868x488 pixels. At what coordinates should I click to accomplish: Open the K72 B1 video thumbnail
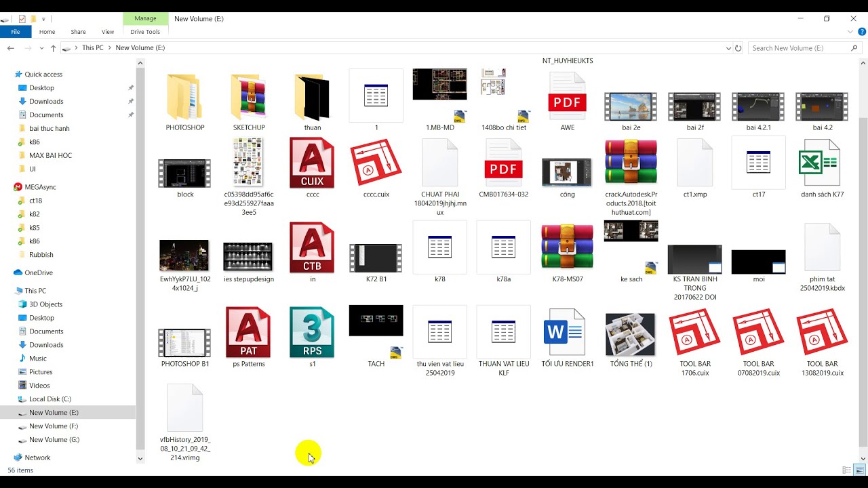(376, 258)
